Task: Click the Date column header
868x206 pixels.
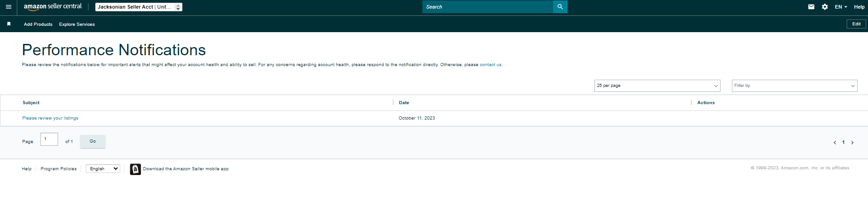Action: 404,103
